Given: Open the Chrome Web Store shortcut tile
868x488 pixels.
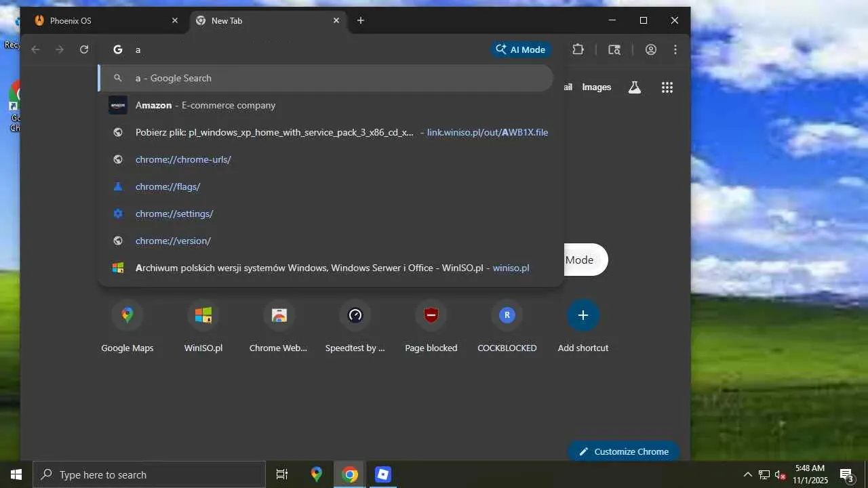Looking at the screenshot, I should click(279, 327).
